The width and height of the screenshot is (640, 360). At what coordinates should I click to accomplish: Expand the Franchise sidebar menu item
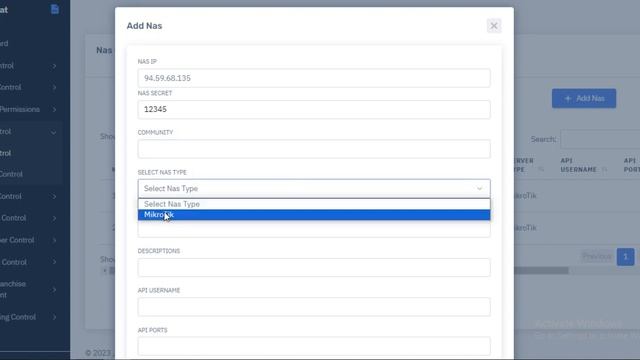click(x=29, y=289)
